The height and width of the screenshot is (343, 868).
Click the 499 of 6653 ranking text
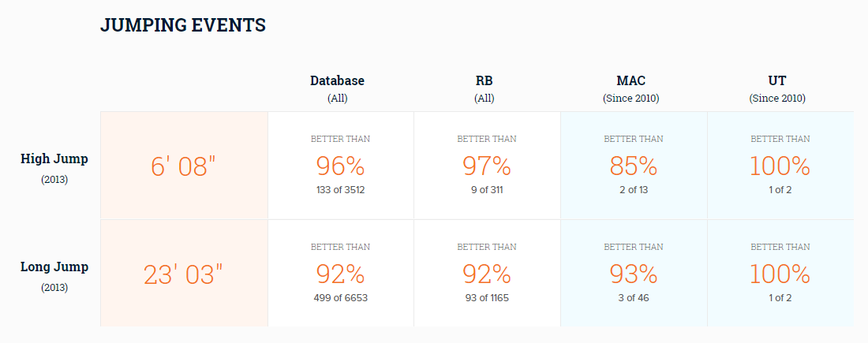click(x=340, y=298)
